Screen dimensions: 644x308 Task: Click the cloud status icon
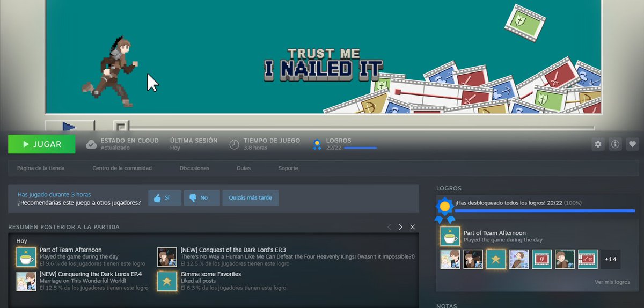[92, 144]
